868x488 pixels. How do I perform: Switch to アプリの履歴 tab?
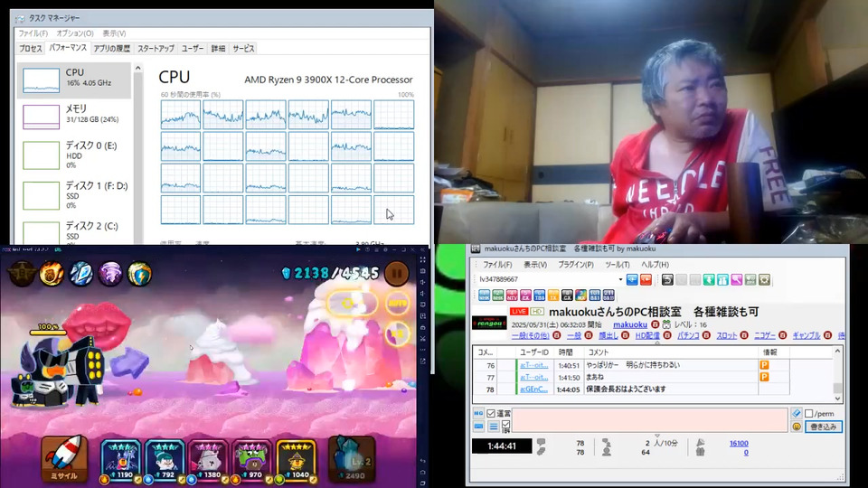coord(111,49)
